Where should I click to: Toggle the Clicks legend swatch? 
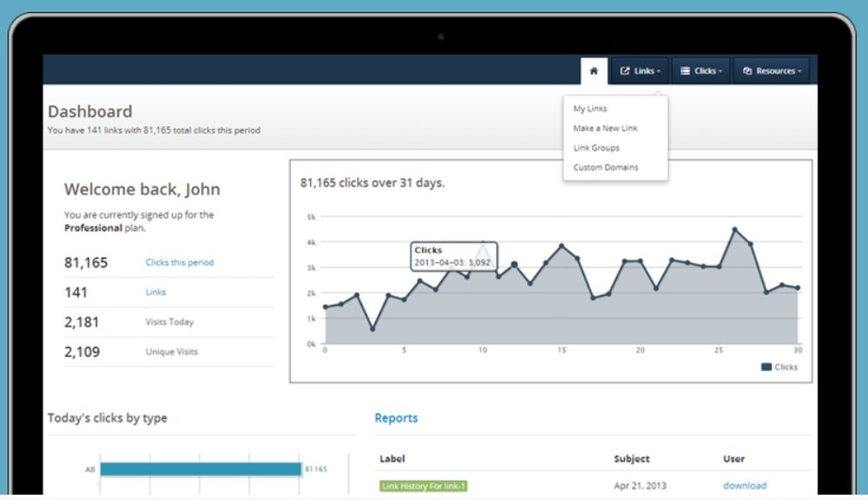[766, 367]
